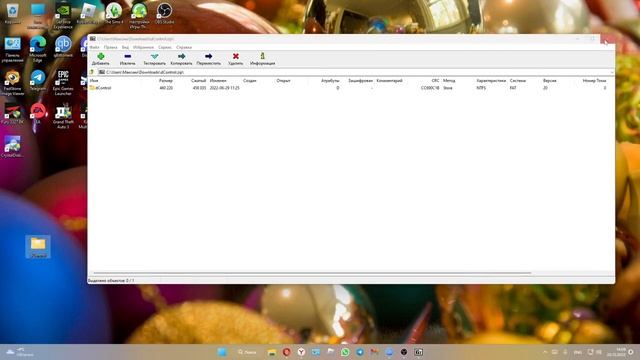This screenshot has height=360, width=640.
Task: Click the archive path address field
Action: pyautogui.click(x=353, y=72)
